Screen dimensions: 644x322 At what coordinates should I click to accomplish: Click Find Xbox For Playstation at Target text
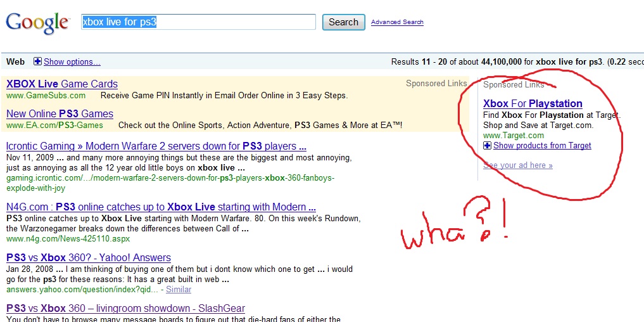coord(552,115)
